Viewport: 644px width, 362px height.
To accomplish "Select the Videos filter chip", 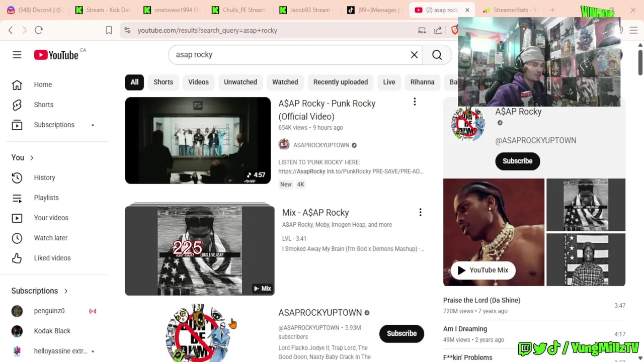I will pos(198,82).
